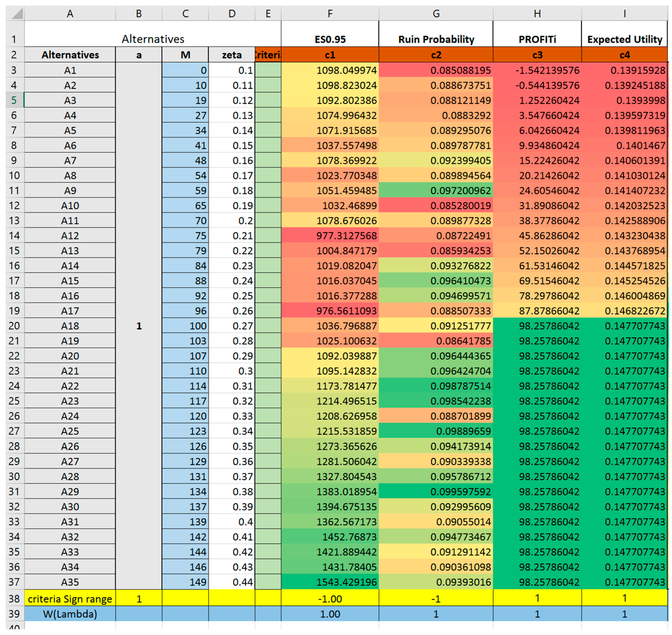Select cell A3 labeled A1

[70, 70]
